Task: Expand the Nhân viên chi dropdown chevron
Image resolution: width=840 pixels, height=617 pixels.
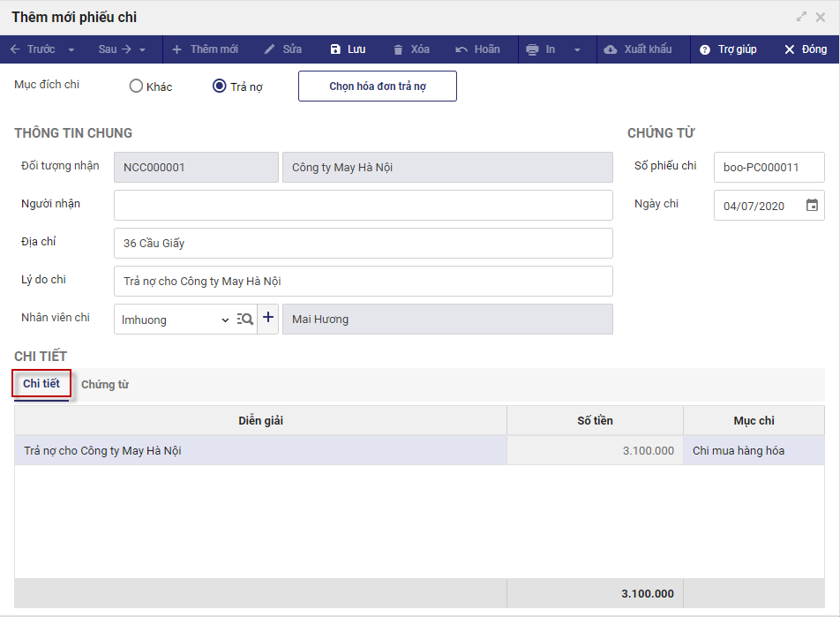Action: 225,320
